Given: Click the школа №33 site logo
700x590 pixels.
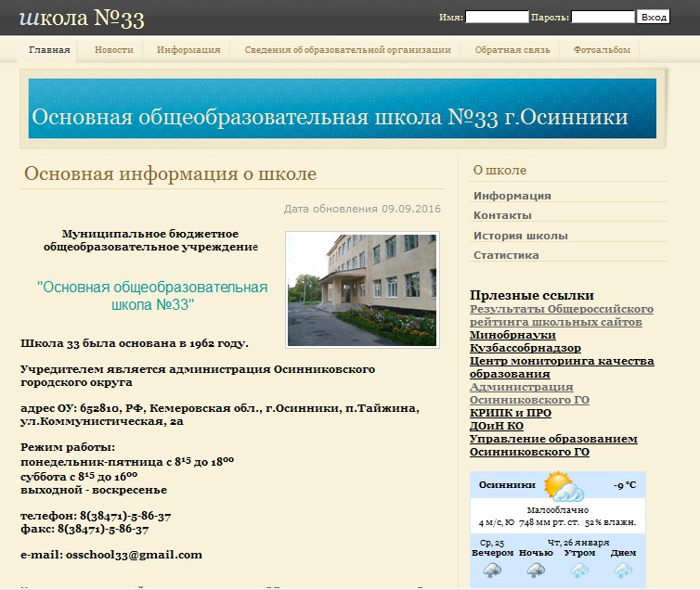Looking at the screenshot, I should pos(82,19).
